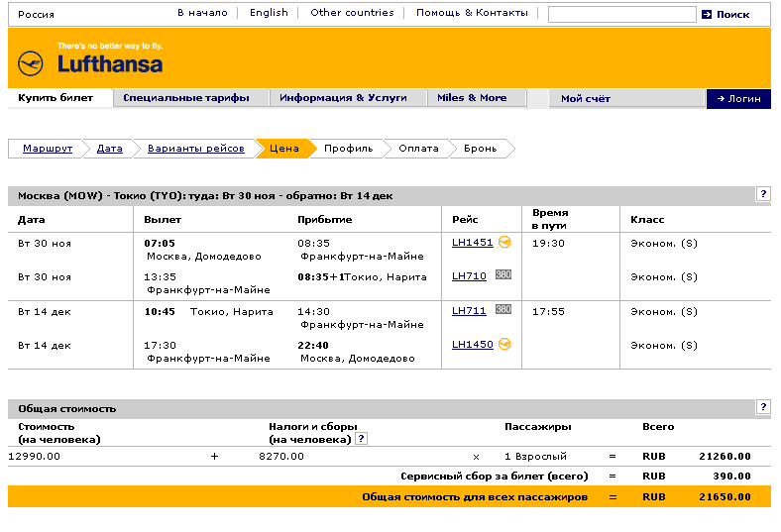Open flight LH711 details link
The height and width of the screenshot is (532, 781).
pyautogui.click(x=469, y=310)
